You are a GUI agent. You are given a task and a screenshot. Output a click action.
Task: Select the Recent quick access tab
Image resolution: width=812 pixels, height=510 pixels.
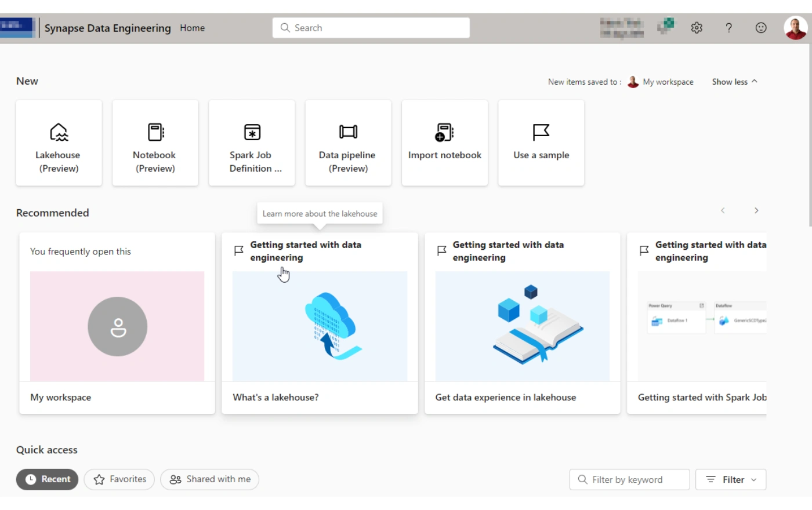[47, 479]
